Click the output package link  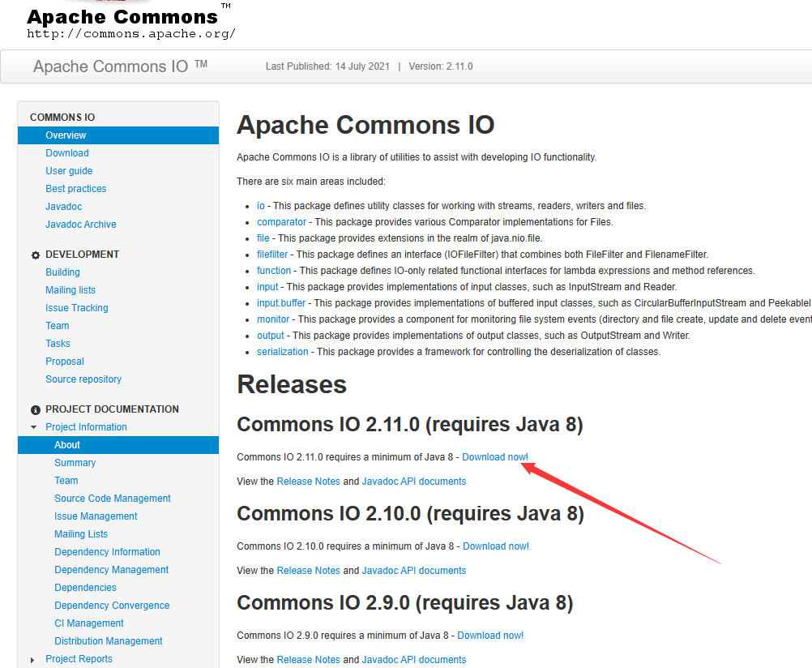click(x=271, y=336)
